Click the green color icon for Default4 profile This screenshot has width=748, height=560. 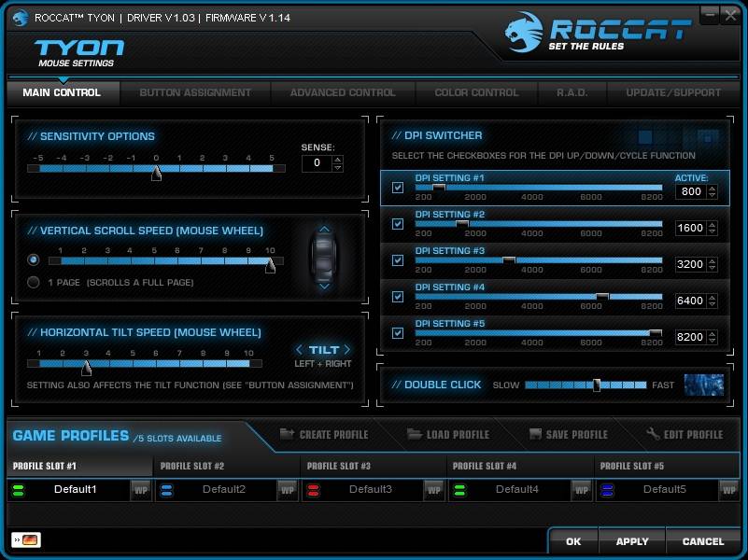pyautogui.click(x=459, y=490)
